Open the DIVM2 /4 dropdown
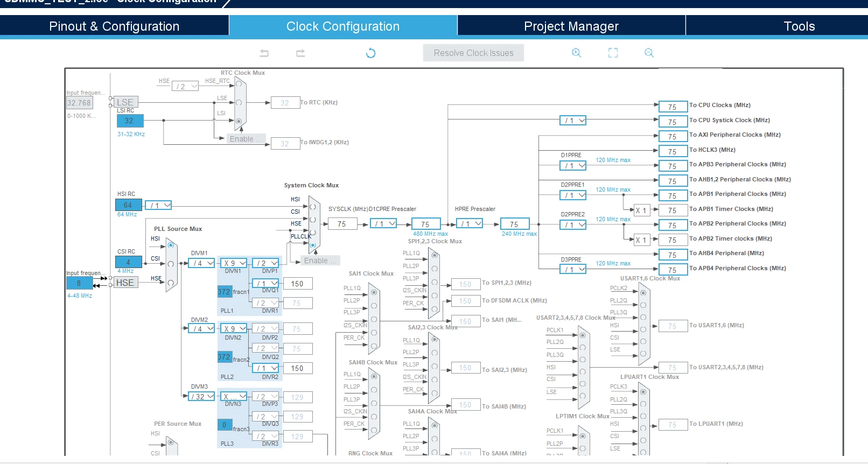Viewport: 868px width, 464px height. coord(201,328)
